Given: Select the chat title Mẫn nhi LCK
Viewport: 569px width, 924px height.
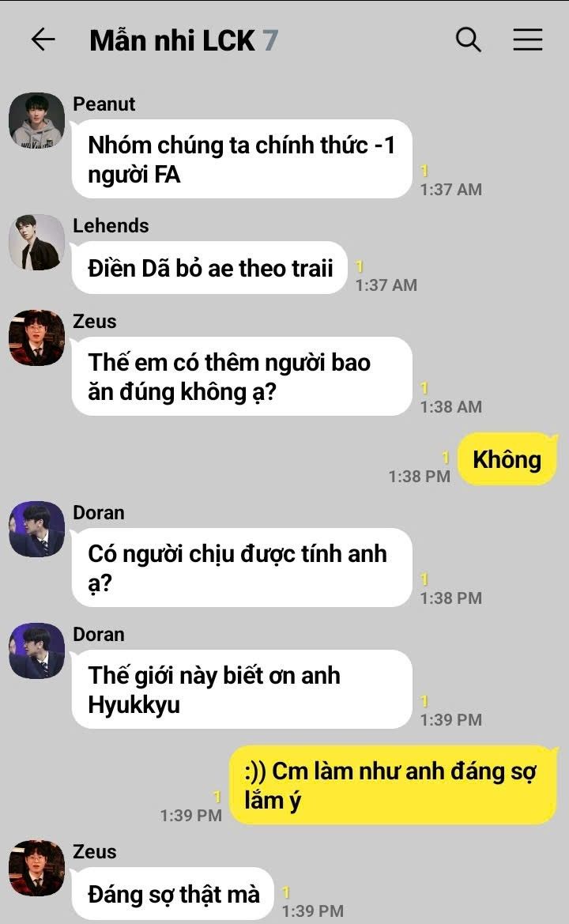Looking at the screenshot, I should point(172,40).
